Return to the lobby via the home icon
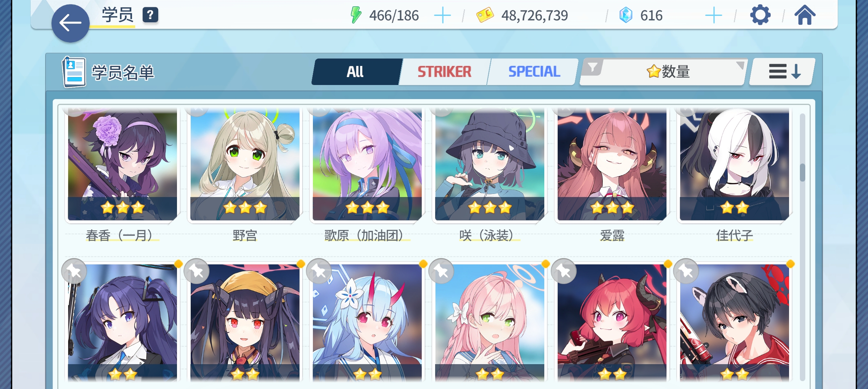Viewport: 868px width, 389px height. point(805,15)
